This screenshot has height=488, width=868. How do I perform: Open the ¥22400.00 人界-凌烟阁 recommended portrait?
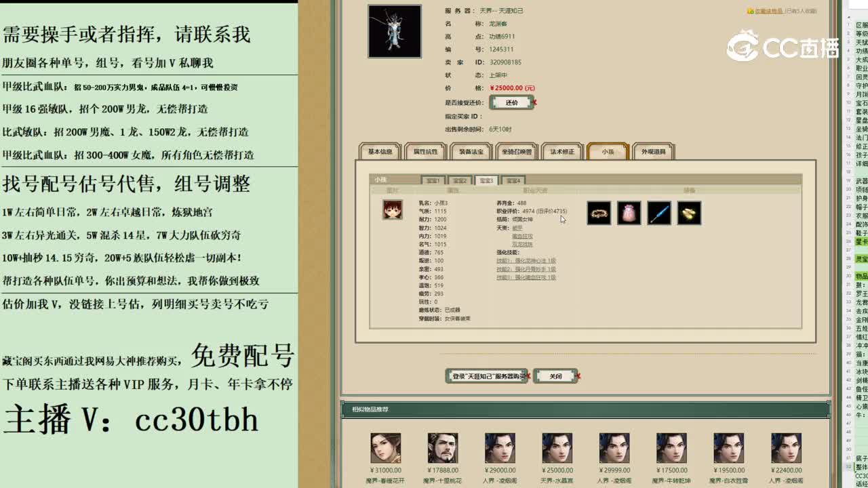tap(786, 448)
